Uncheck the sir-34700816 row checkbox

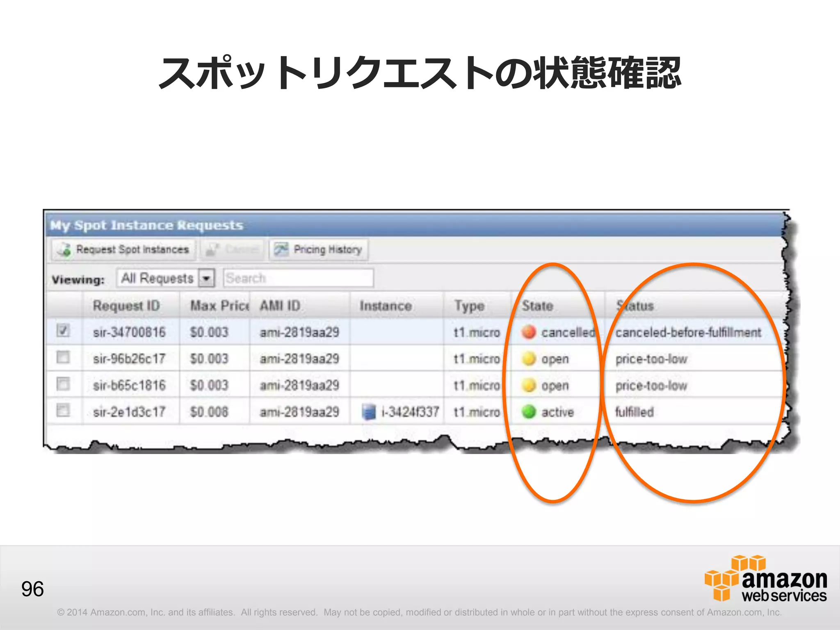pyautogui.click(x=63, y=330)
